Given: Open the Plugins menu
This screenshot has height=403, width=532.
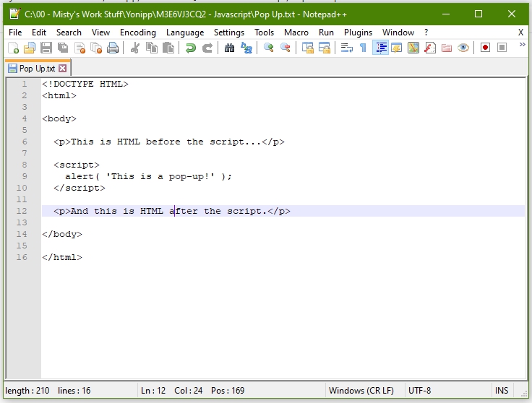Looking at the screenshot, I should (358, 32).
